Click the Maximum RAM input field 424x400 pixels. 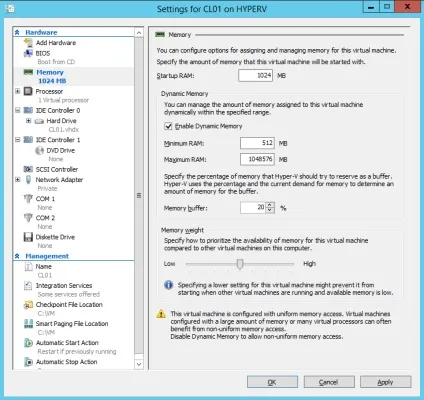pos(257,159)
